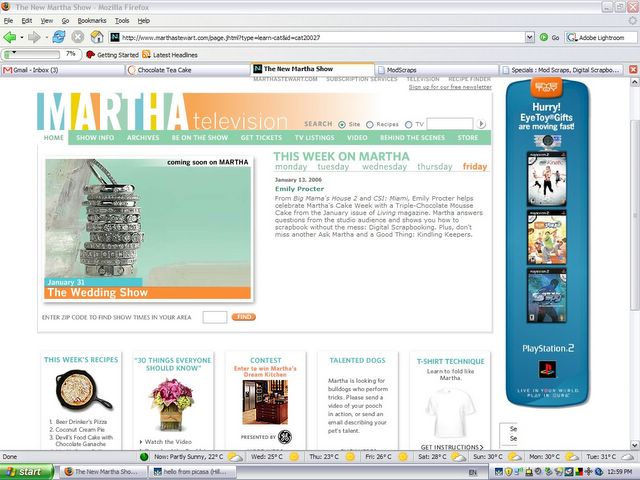Viewport: 640px width, 480px height.
Task: Click the green Back arrow button
Action: coord(10,38)
